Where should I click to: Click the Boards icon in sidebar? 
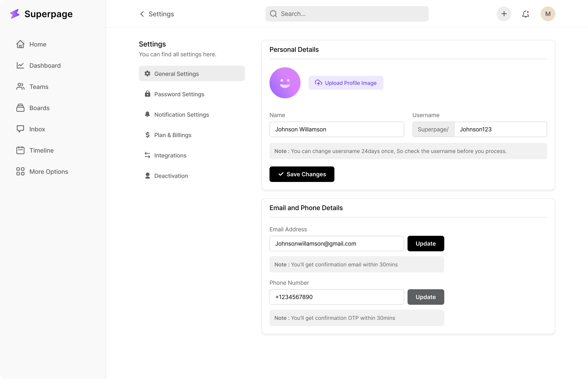point(20,108)
